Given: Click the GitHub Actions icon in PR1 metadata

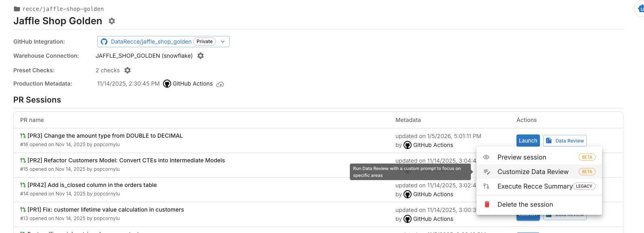Looking at the screenshot, I should coord(408,219).
